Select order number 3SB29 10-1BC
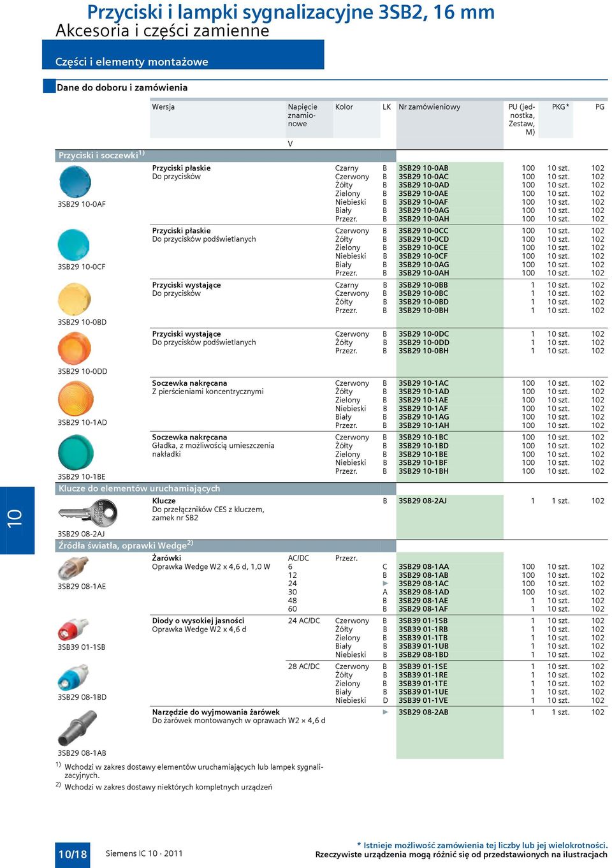This screenshot has width=612, height=868. coord(423,438)
